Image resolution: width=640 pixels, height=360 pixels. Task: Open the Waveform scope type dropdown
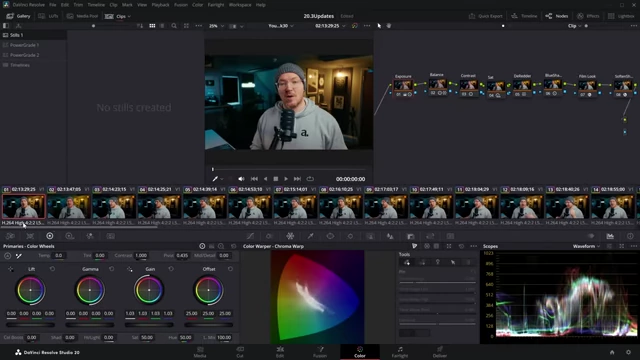point(586,246)
